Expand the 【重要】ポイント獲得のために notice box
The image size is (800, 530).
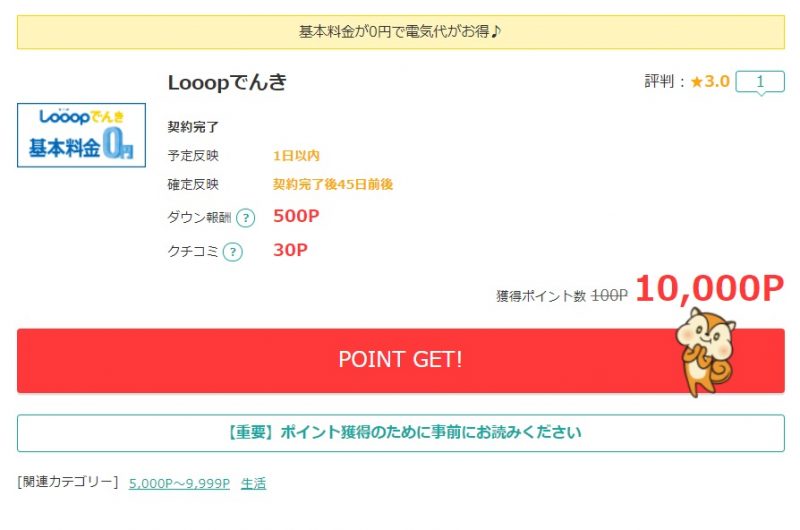pyautogui.click(x=401, y=433)
